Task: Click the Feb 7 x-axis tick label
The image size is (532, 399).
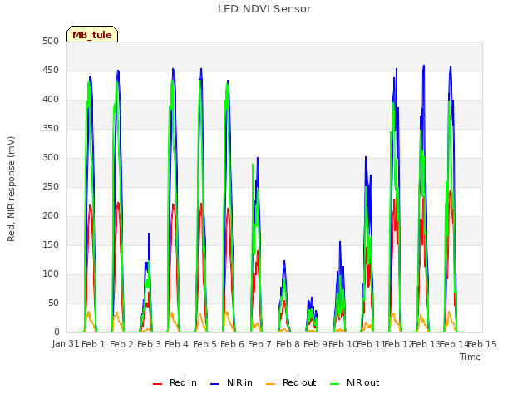Action: tap(260, 344)
